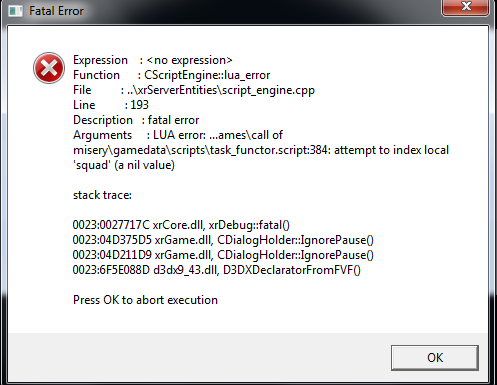The width and height of the screenshot is (497, 385).
Task: Click the LUA error arguments line
Action: (178, 135)
